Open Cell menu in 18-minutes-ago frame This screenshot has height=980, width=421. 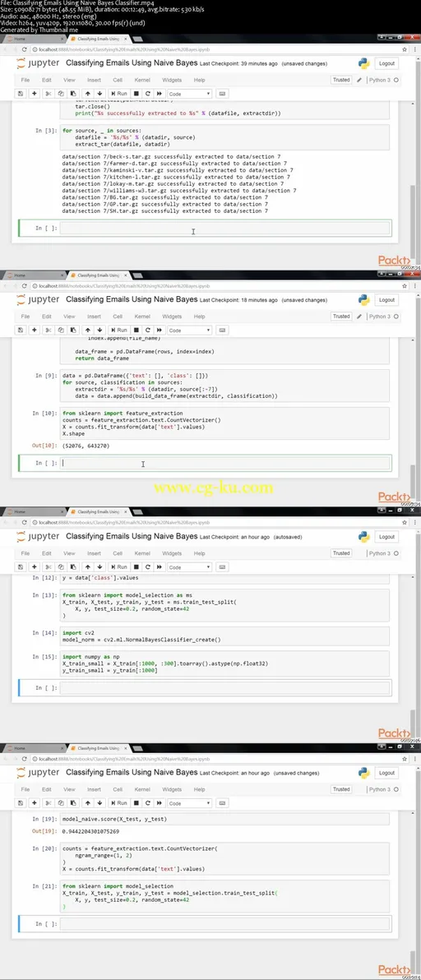pos(118,317)
